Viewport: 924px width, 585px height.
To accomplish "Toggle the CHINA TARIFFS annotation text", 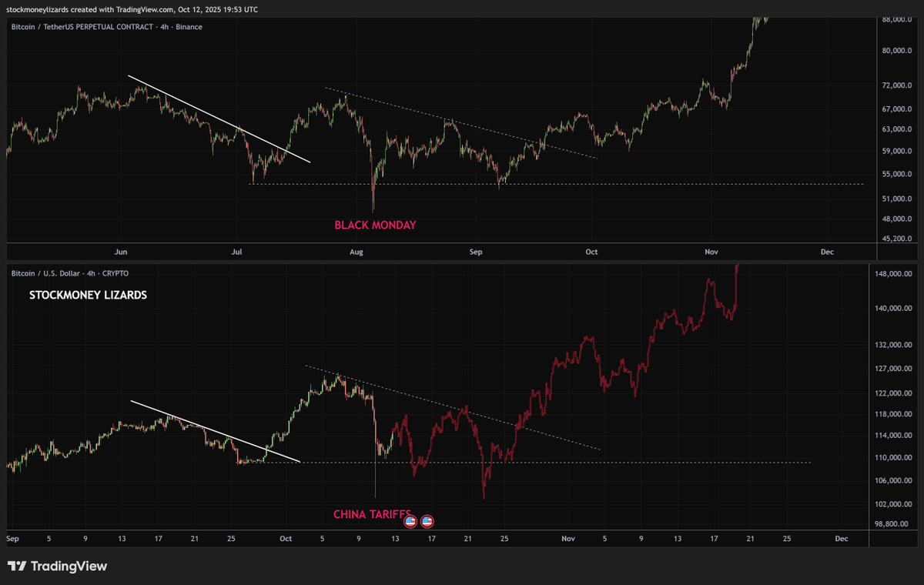I will pyautogui.click(x=373, y=513).
